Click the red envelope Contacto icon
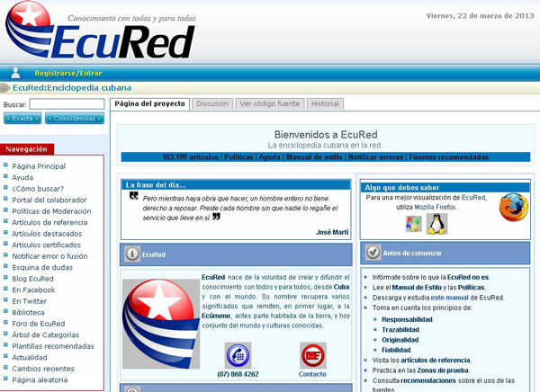This screenshot has width=540, height=392. 312,355
